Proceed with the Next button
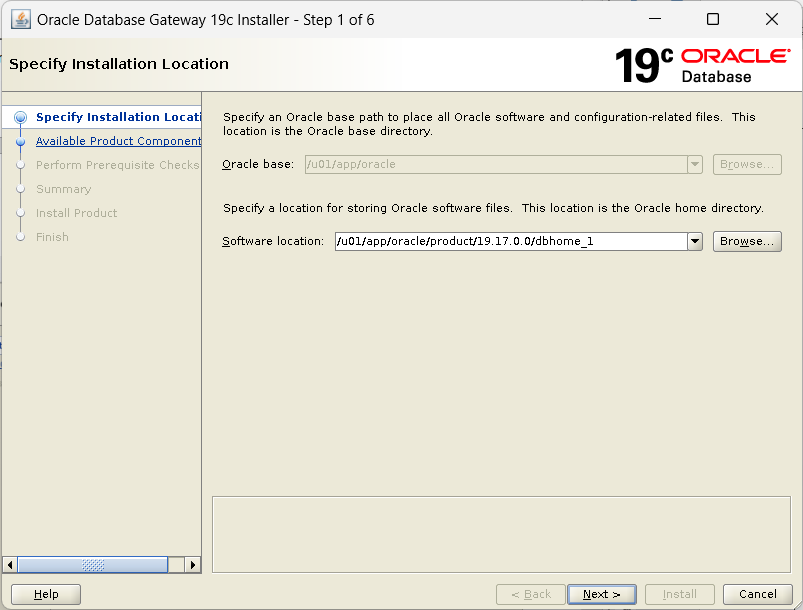Screen dimensions: 803x610 coord(602,594)
